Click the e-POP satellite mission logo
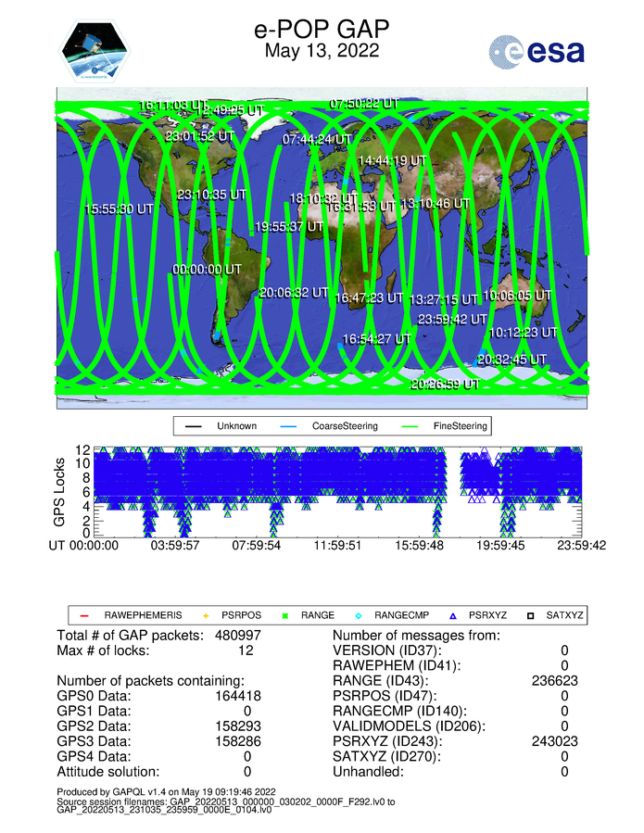644x833 pixels. pyautogui.click(x=96, y=51)
